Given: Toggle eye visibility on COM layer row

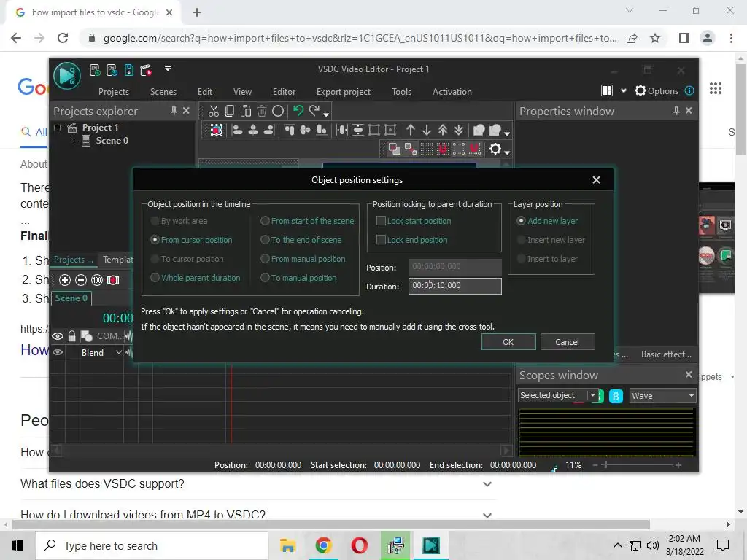Looking at the screenshot, I should click(57, 336).
